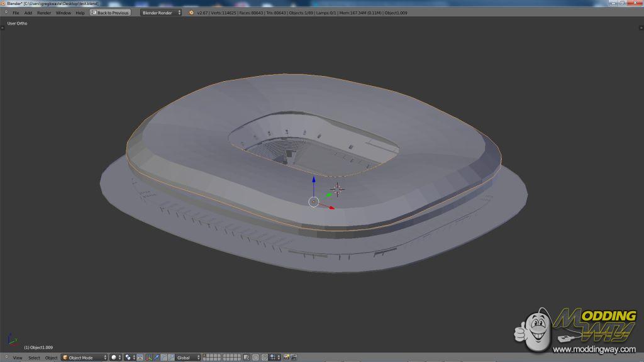Click the Back to Previous button
644x362 pixels.
click(x=110, y=13)
